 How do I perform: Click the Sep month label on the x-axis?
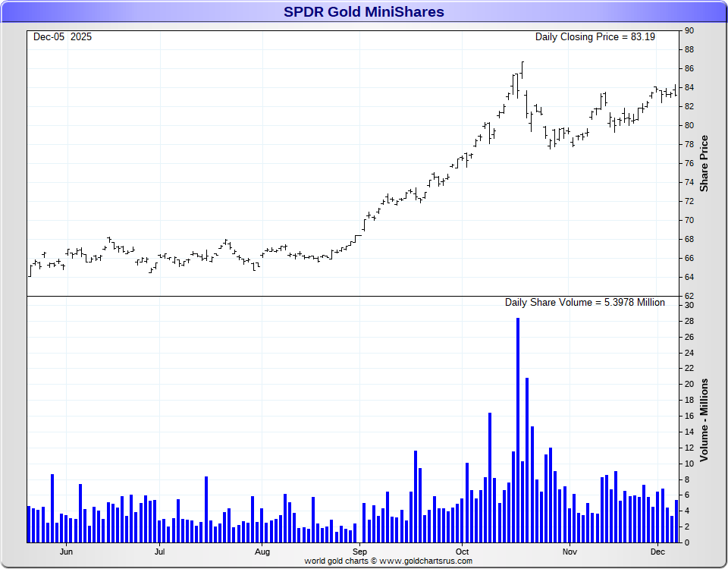tap(359, 552)
